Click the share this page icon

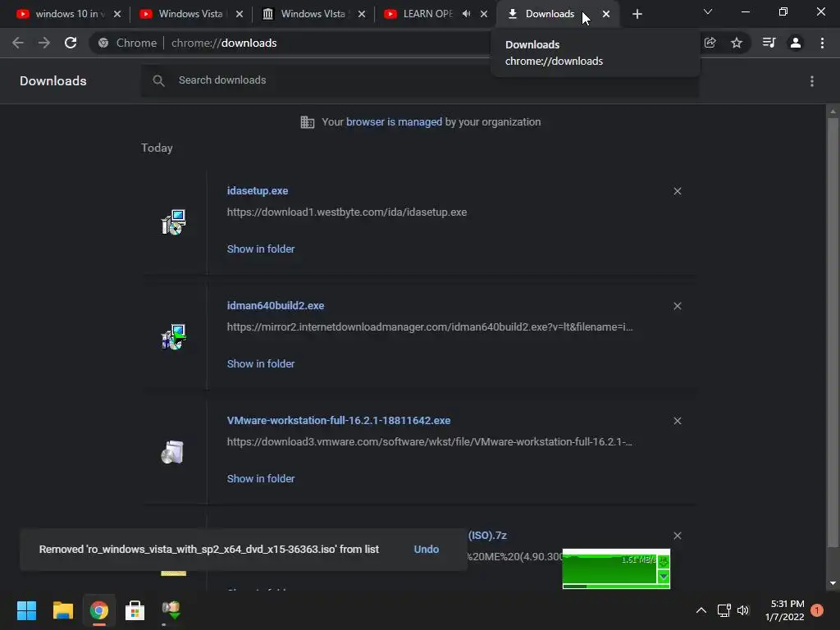pos(710,43)
